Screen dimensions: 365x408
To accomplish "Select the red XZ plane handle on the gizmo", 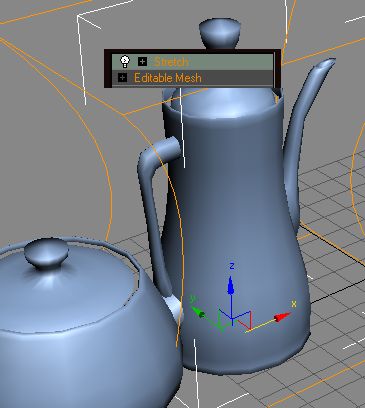I will click(x=245, y=320).
